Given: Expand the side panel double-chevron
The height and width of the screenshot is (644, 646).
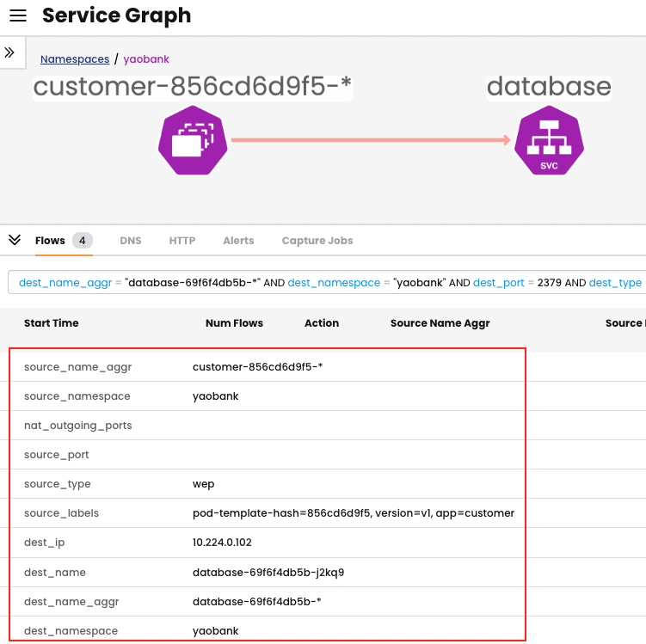Looking at the screenshot, I should (9, 52).
